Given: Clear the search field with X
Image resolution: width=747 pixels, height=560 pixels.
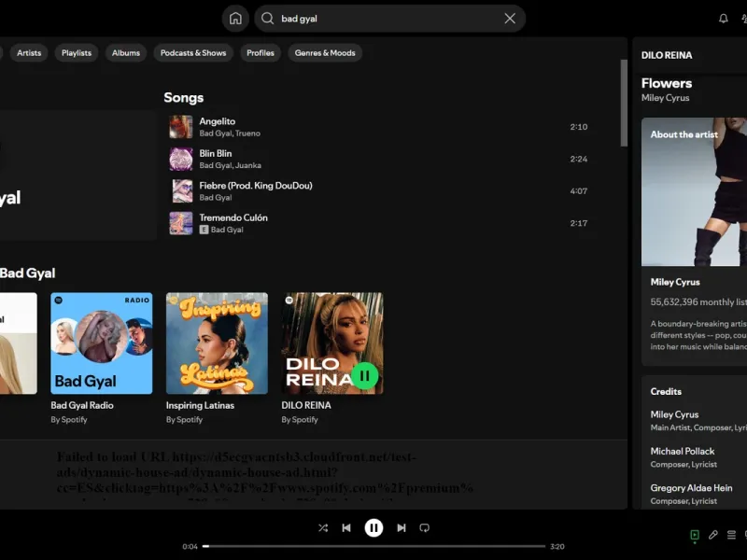Looking at the screenshot, I should [510, 19].
